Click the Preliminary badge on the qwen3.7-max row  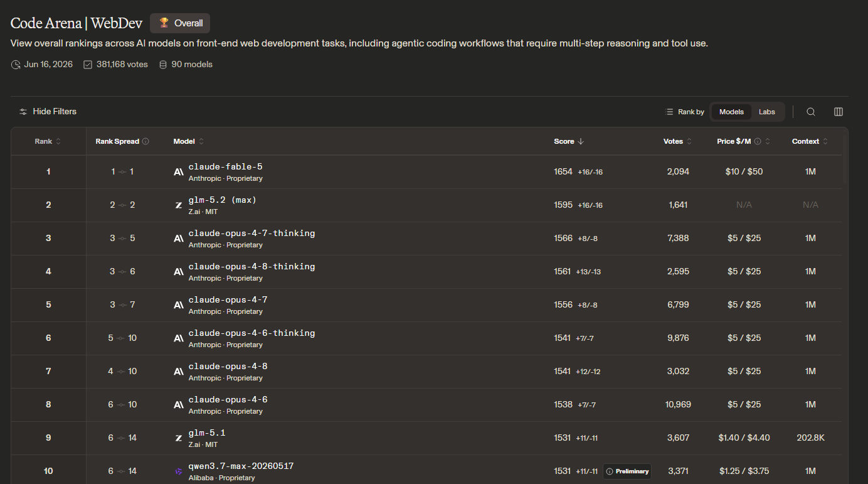(x=627, y=471)
